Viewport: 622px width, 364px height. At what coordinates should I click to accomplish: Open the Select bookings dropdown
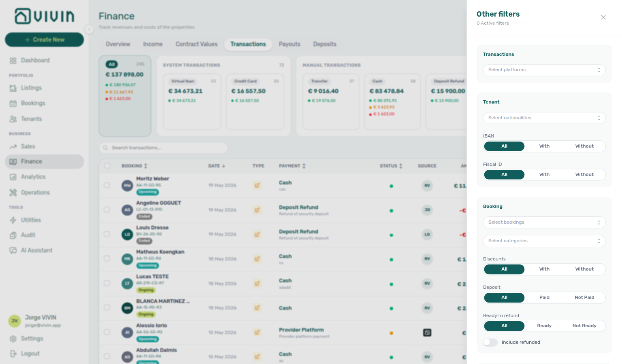click(x=544, y=222)
